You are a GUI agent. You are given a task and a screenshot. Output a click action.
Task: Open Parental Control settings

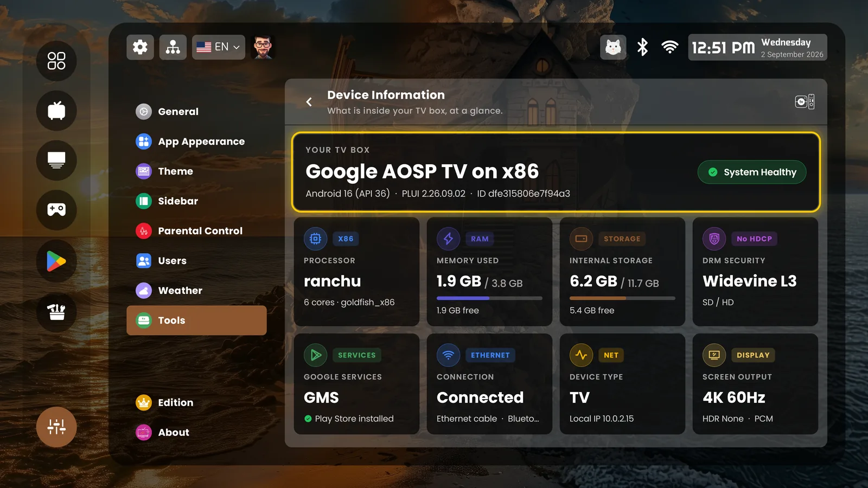click(x=196, y=231)
